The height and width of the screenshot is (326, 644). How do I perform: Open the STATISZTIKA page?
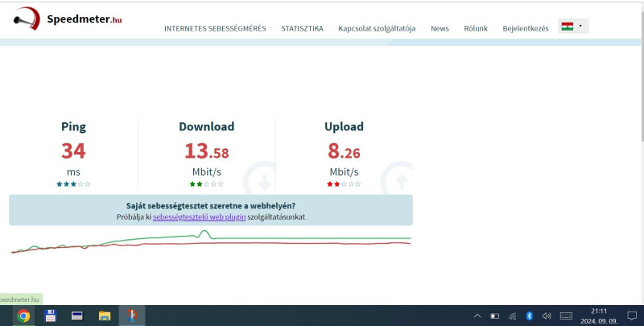303,28
